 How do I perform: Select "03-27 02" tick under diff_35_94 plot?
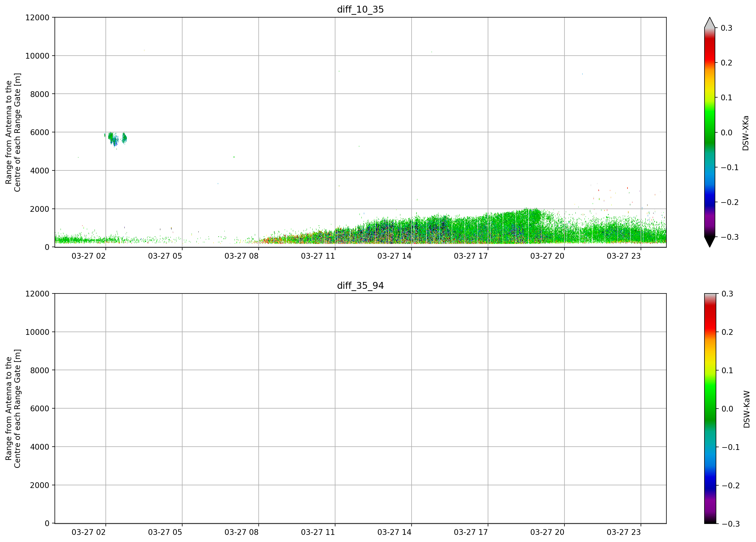point(89,532)
